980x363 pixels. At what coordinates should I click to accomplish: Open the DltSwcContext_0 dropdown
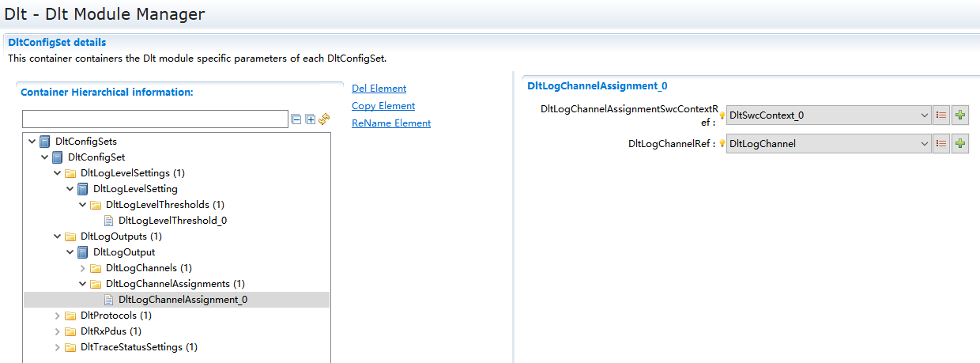925,115
